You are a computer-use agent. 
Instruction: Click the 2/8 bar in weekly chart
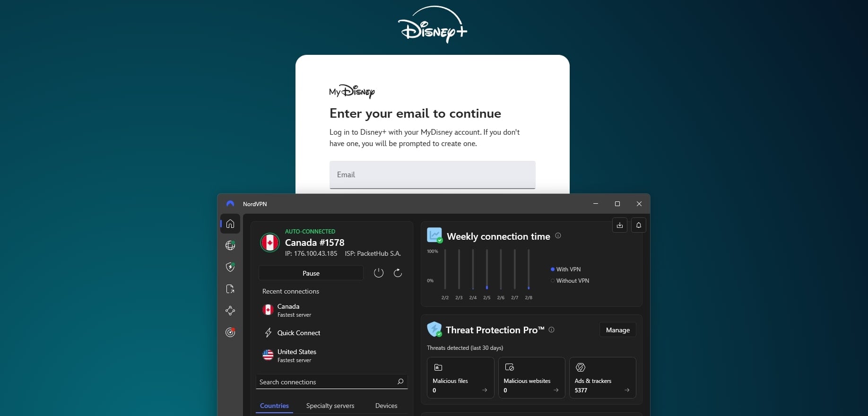tap(529, 269)
